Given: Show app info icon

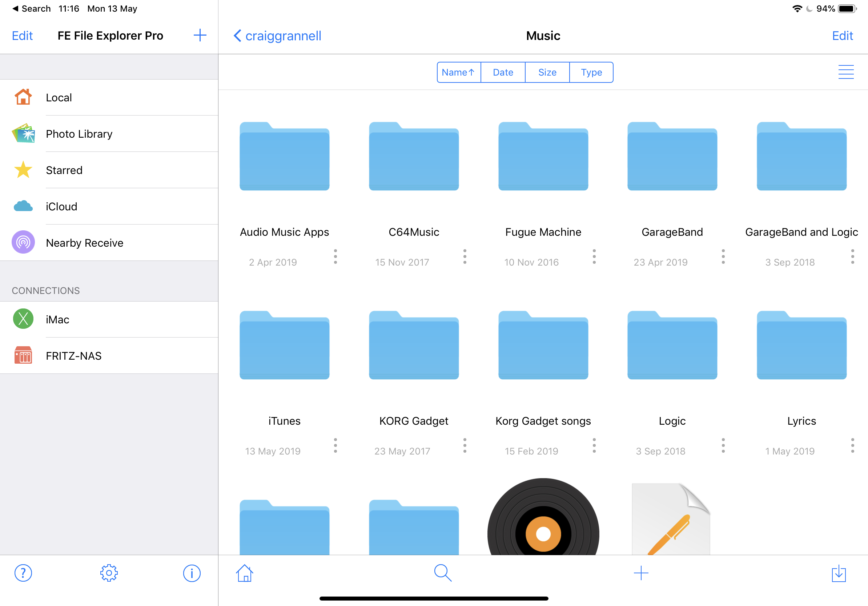Looking at the screenshot, I should [192, 574].
